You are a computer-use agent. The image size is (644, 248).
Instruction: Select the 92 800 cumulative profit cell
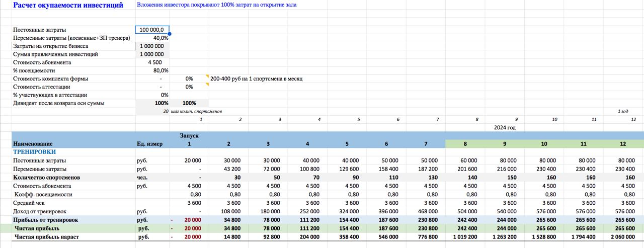point(268,236)
